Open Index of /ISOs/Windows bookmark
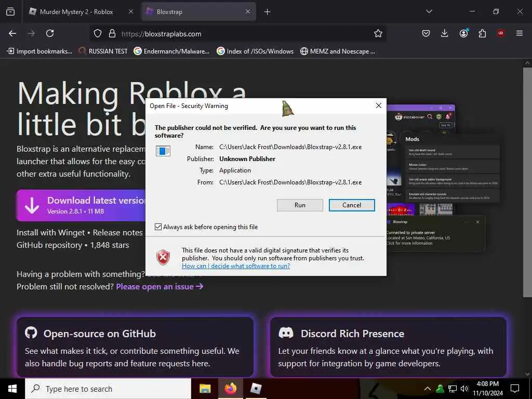The height and width of the screenshot is (399, 532). 255,51
